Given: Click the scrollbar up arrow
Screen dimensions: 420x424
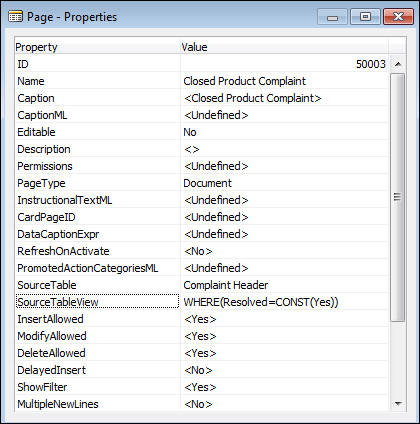Looking at the screenshot, I should 398,64.
